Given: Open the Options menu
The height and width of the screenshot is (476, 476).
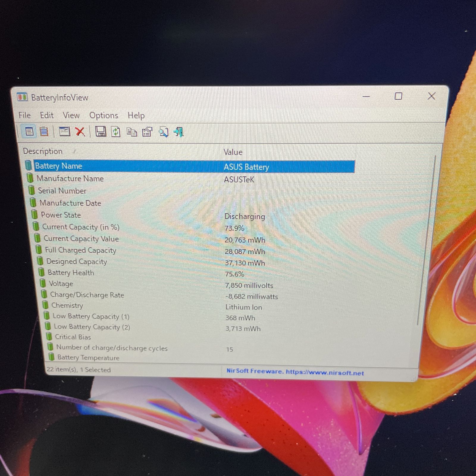Looking at the screenshot, I should (x=104, y=115).
